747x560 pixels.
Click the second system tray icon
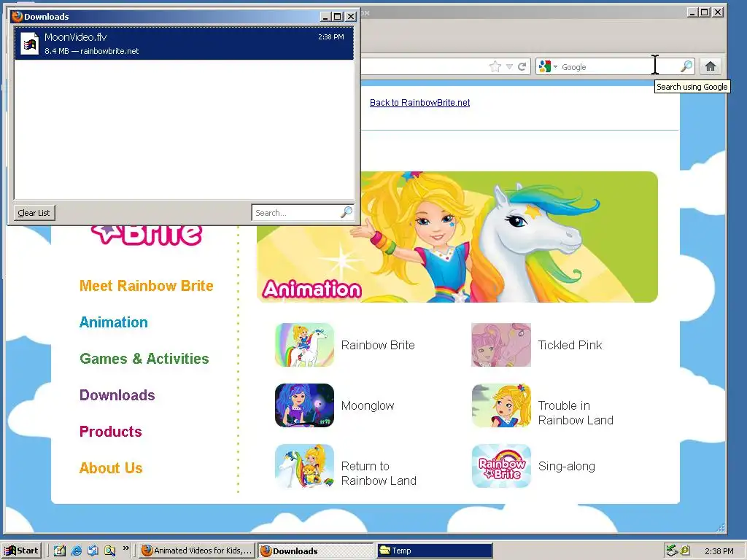[x=685, y=551]
